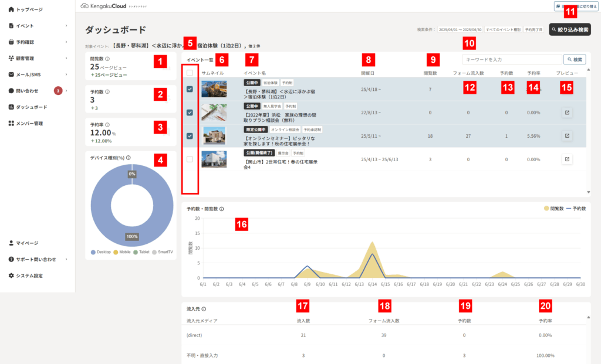Click the 絞り込み検索 button
This screenshot has width=601, height=364.
coord(569,29)
